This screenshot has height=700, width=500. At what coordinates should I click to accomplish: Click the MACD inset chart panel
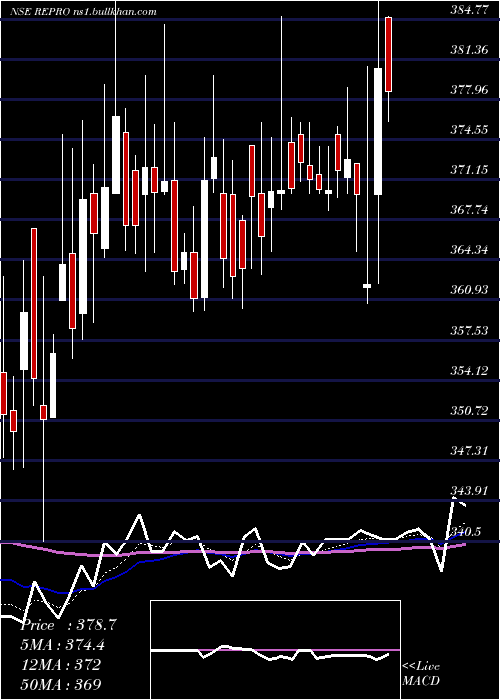pyautogui.click(x=275, y=650)
